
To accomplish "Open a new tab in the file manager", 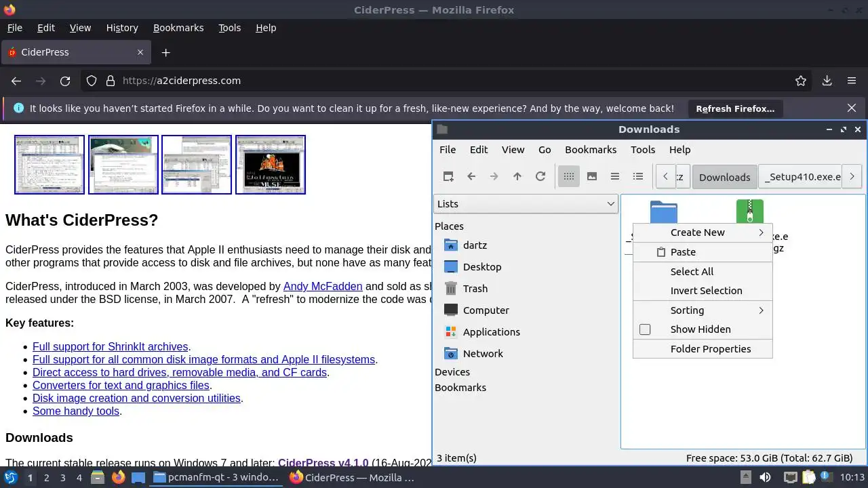I will click(448, 176).
